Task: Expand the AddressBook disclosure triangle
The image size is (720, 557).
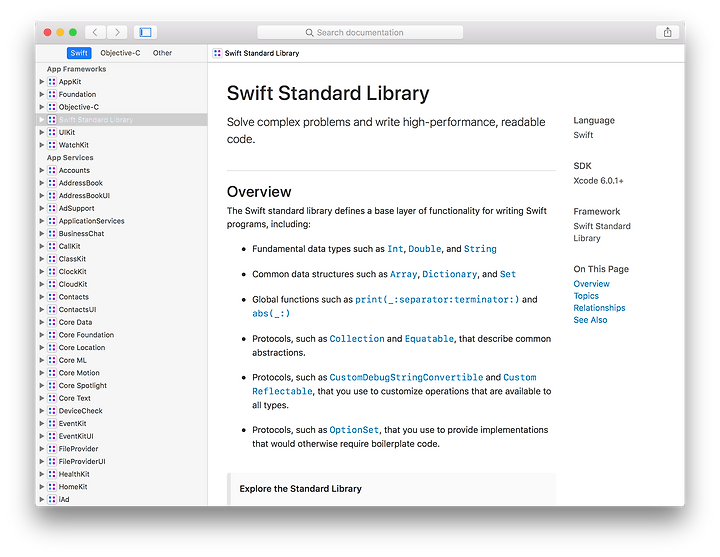Action: (x=42, y=183)
